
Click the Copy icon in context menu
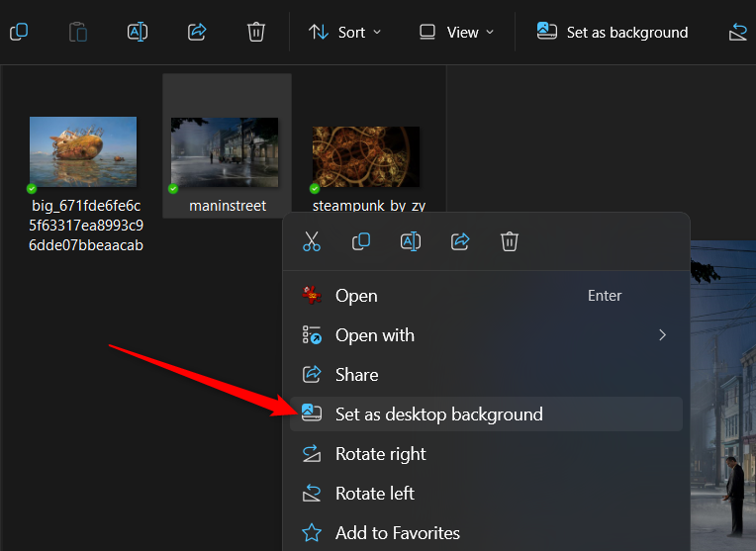(361, 241)
